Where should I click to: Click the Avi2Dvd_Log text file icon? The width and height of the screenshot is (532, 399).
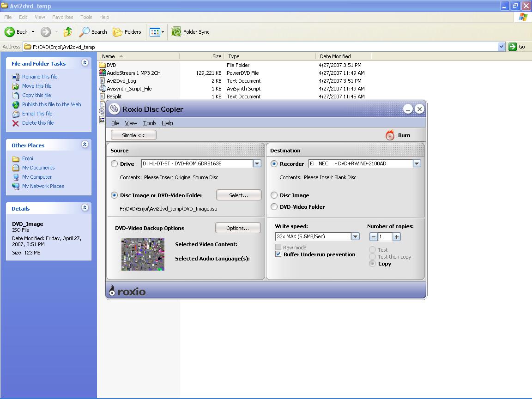[103, 81]
